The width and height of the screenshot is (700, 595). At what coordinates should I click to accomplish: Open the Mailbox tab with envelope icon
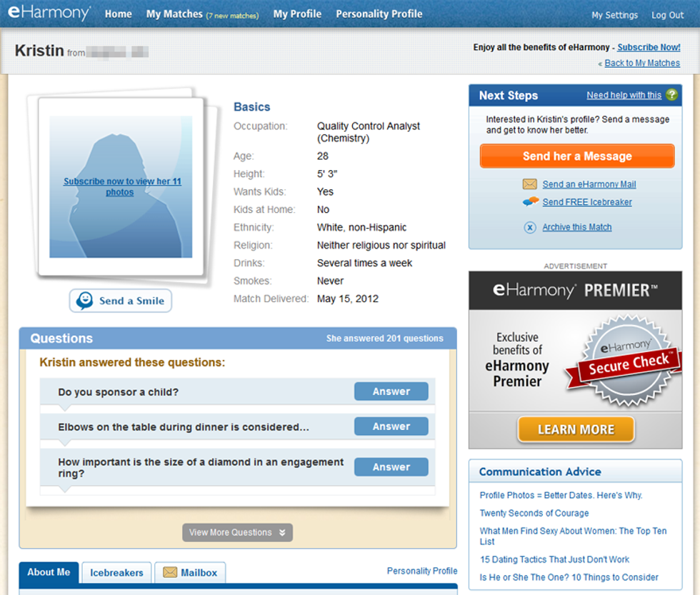point(190,573)
